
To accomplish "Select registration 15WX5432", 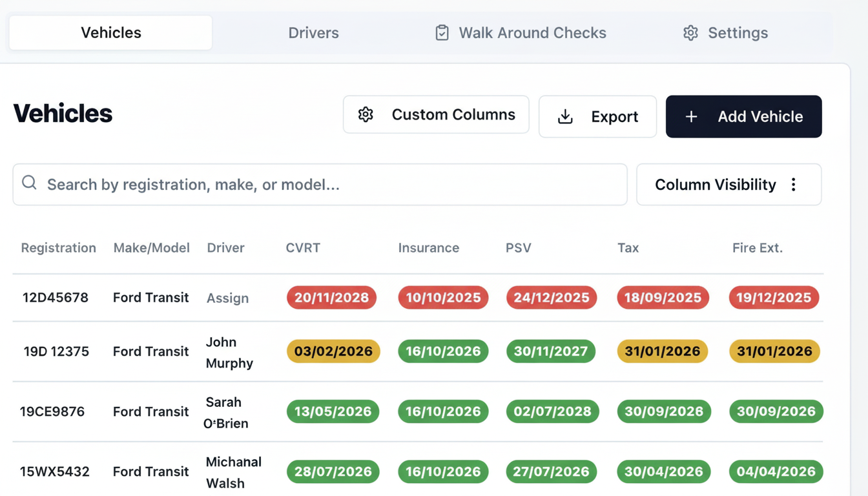I will click(x=54, y=471).
